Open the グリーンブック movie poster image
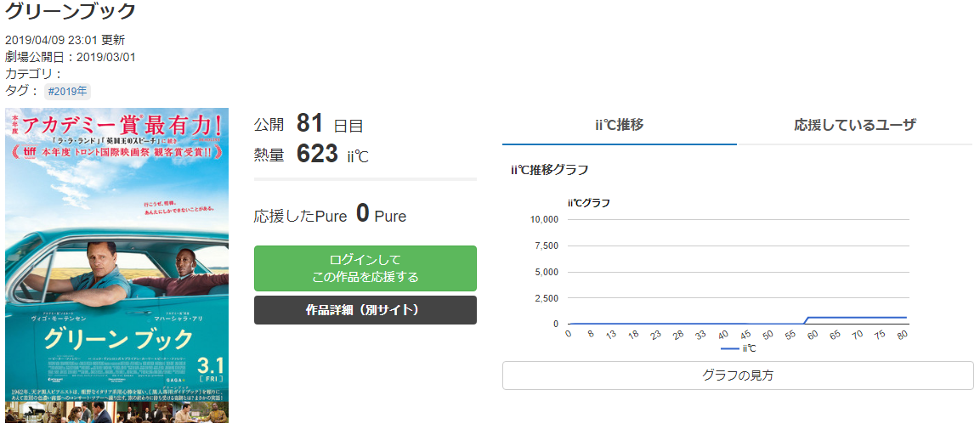 click(x=116, y=255)
